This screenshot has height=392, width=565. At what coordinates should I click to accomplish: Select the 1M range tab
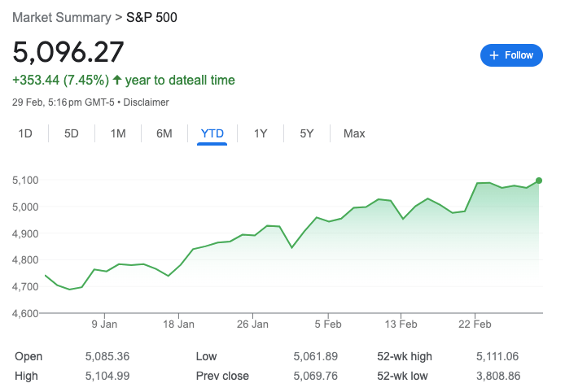pos(118,133)
